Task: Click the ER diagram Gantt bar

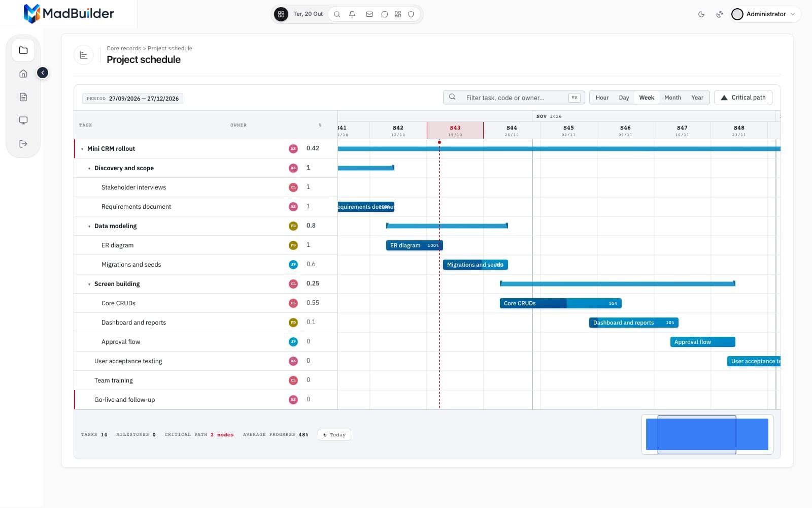Action: 415,245
